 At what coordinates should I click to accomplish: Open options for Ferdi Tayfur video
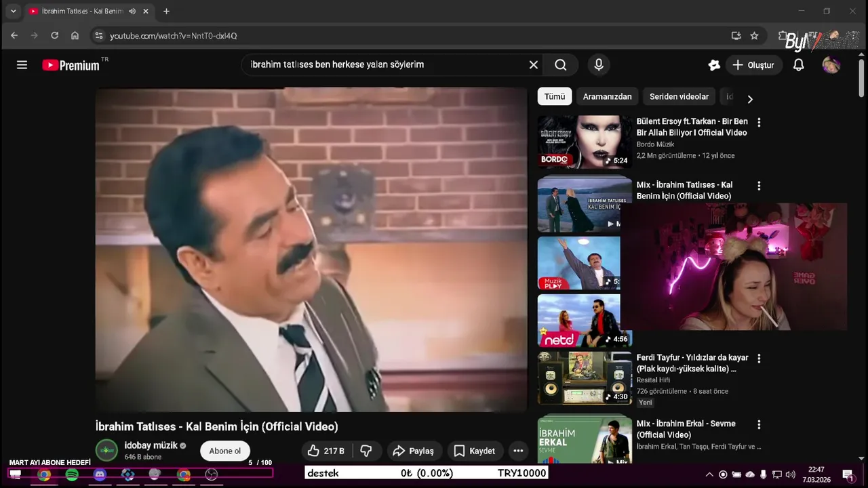click(759, 359)
